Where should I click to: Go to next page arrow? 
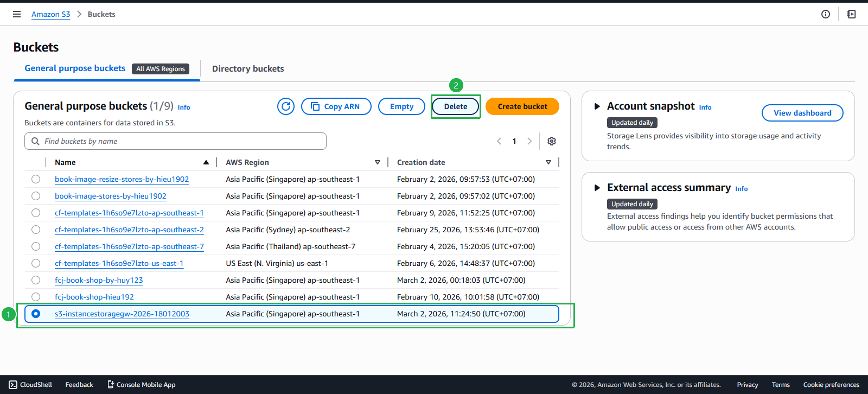(529, 141)
